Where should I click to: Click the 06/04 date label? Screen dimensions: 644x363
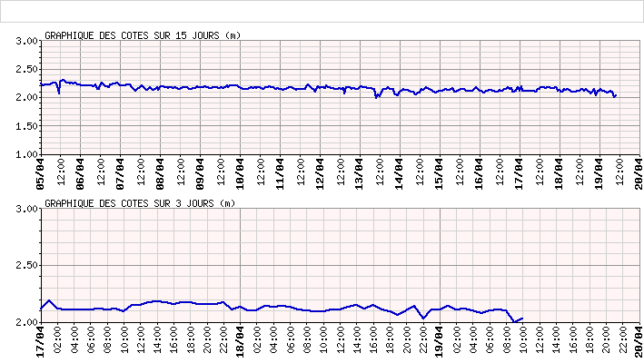click(80, 174)
